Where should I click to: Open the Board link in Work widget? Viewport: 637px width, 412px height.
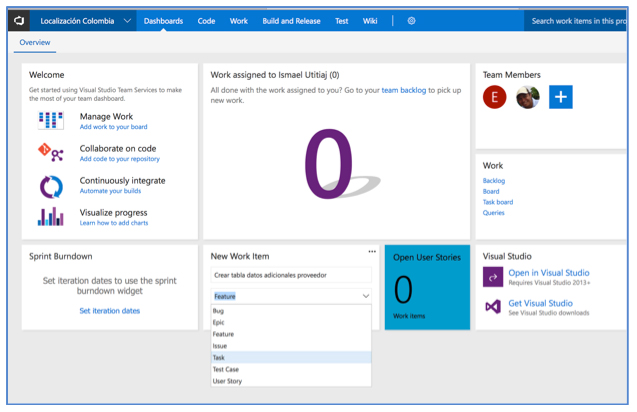tap(491, 191)
